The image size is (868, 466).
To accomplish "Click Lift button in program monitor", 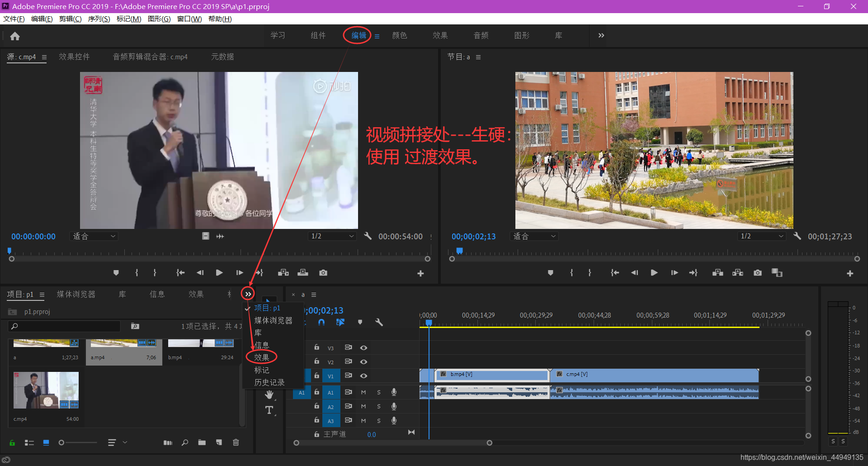I will [x=718, y=273].
